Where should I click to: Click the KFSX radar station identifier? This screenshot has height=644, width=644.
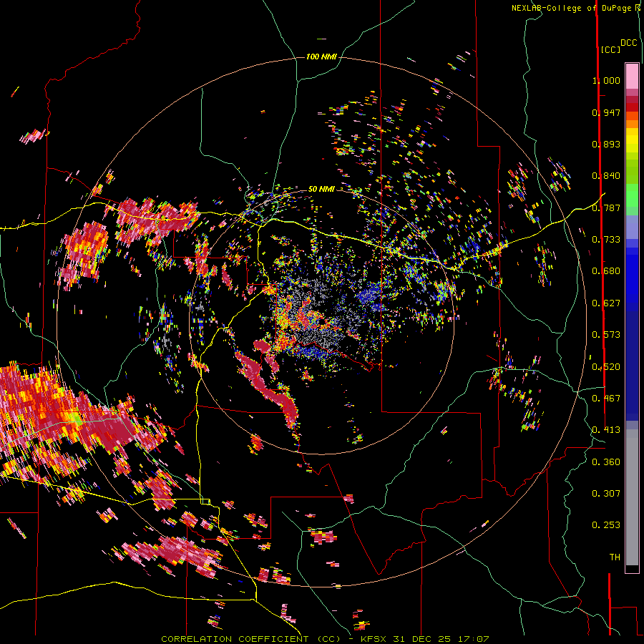374,639
